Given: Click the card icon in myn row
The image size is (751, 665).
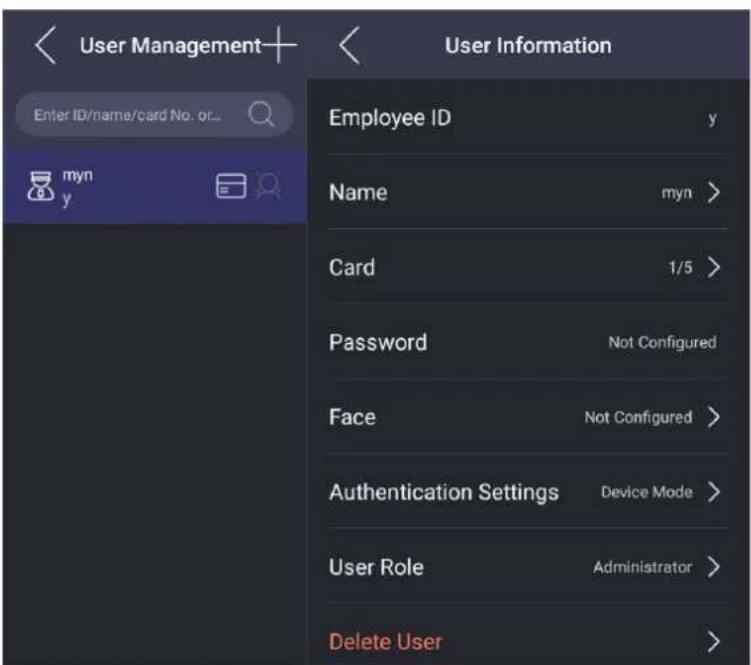Looking at the screenshot, I should pyautogui.click(x=231, y=186).
